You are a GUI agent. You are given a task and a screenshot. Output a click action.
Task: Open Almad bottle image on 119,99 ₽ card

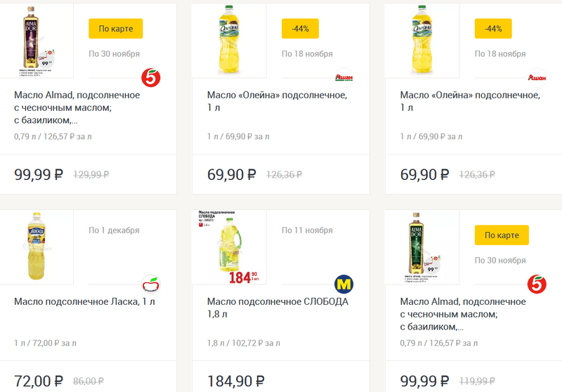click(x=422, y=246)
